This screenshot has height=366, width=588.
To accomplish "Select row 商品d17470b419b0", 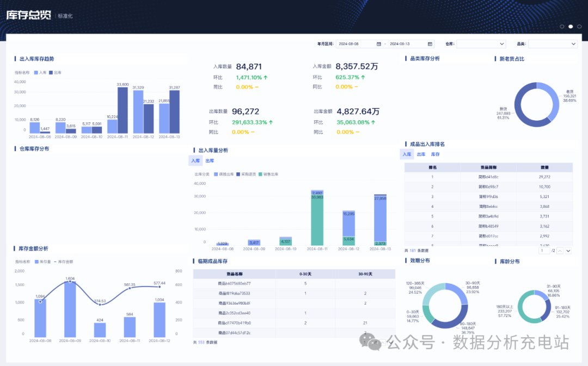I will click(294, 323).
